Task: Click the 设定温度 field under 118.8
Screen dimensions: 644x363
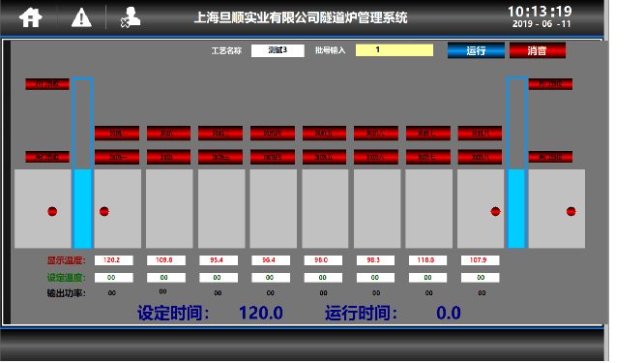Action: [427, 278]
